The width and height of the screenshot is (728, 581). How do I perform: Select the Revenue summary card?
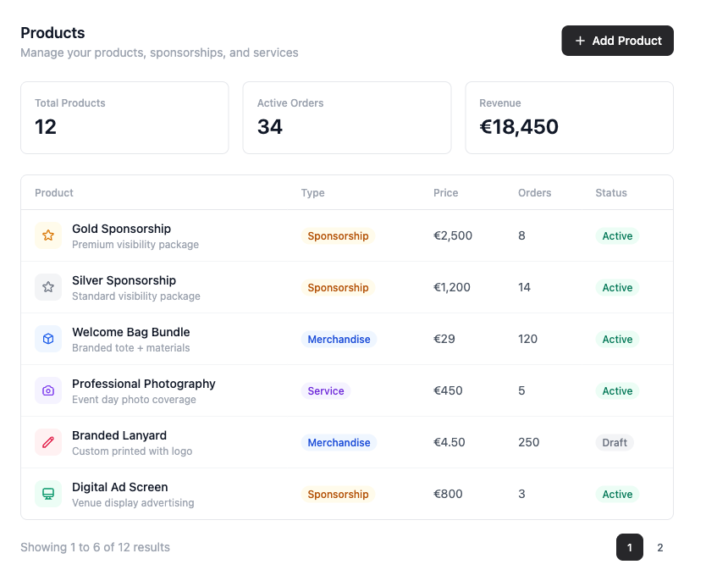[569, 118]
